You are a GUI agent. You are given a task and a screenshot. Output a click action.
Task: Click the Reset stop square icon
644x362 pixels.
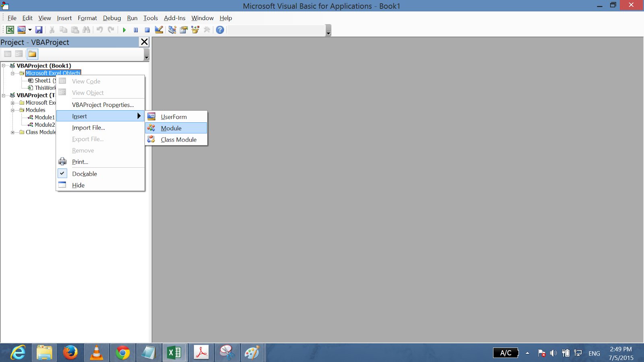pyautogui.click(x=147, y=30)
